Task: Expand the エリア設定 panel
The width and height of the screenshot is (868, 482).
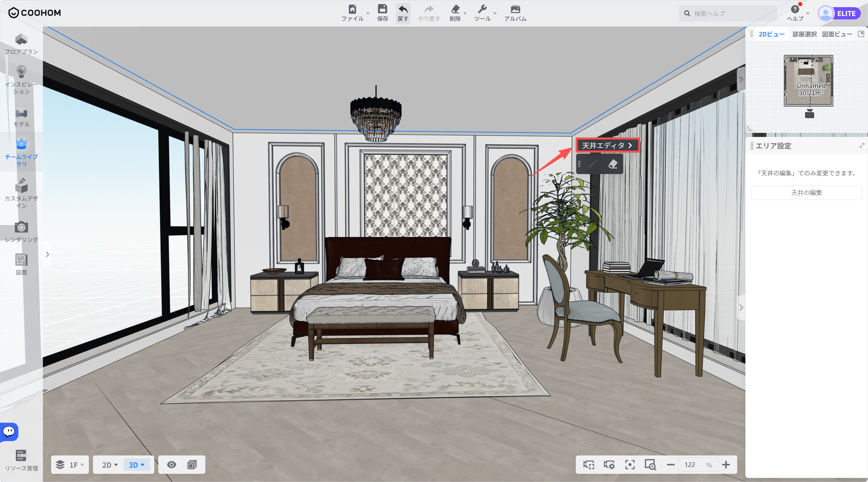Action: point(862,145)
